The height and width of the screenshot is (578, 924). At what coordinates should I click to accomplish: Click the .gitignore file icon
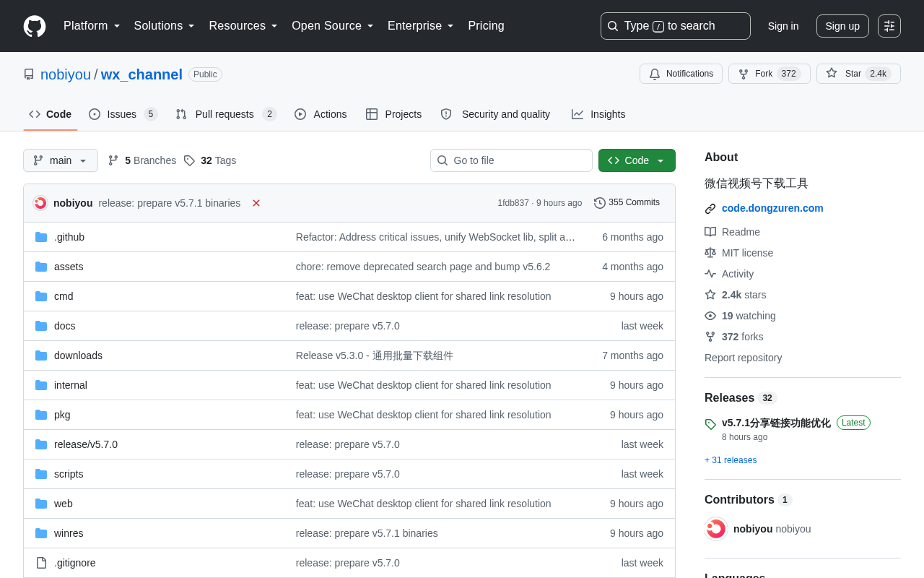point(41,563)
